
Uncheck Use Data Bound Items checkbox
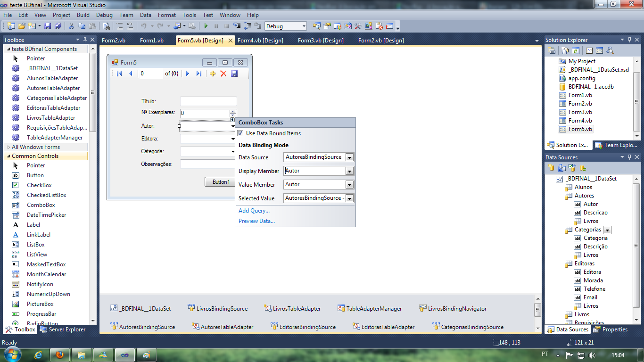[240, 133]
